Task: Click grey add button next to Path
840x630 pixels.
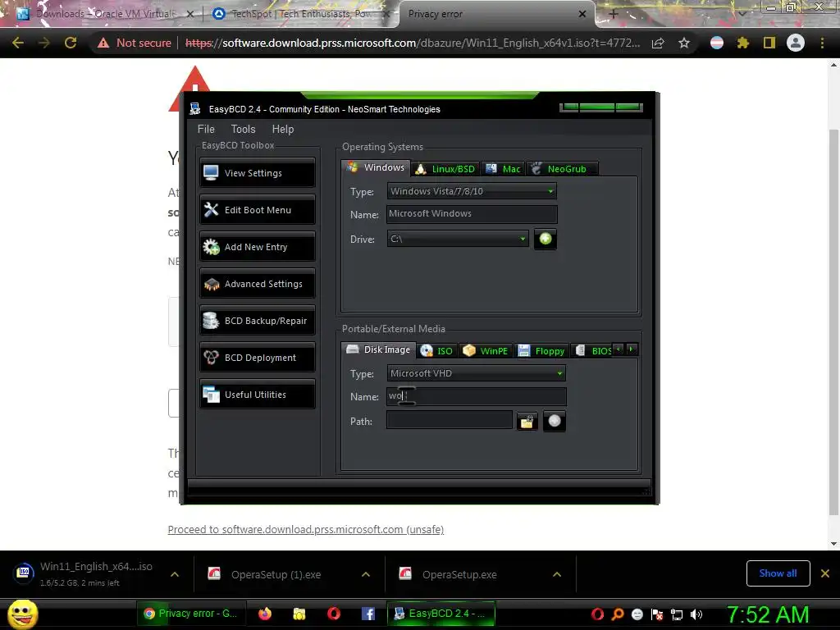Action: (555, 421)
